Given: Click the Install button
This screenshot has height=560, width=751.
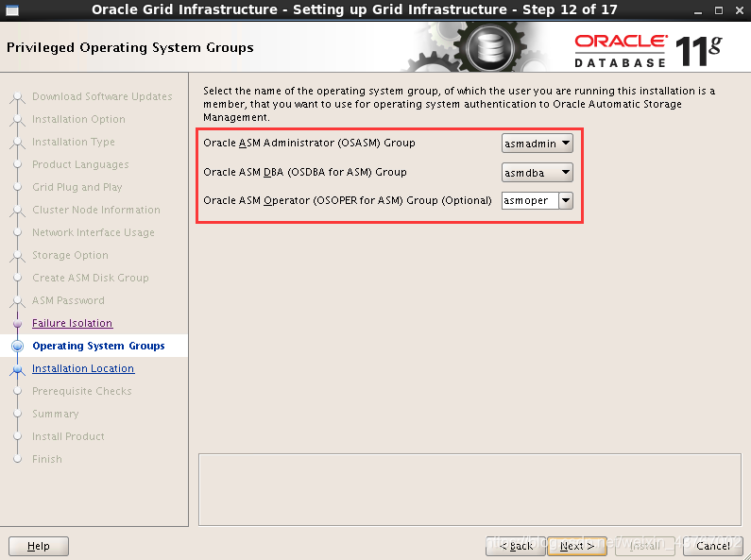Looking at the screenshot, I should [644, 546].
